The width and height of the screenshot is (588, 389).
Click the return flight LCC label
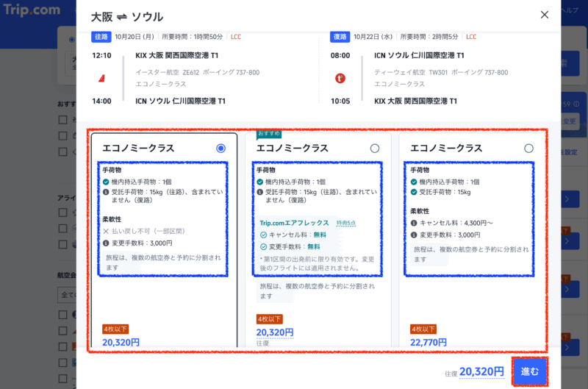(x=471, y=37)
